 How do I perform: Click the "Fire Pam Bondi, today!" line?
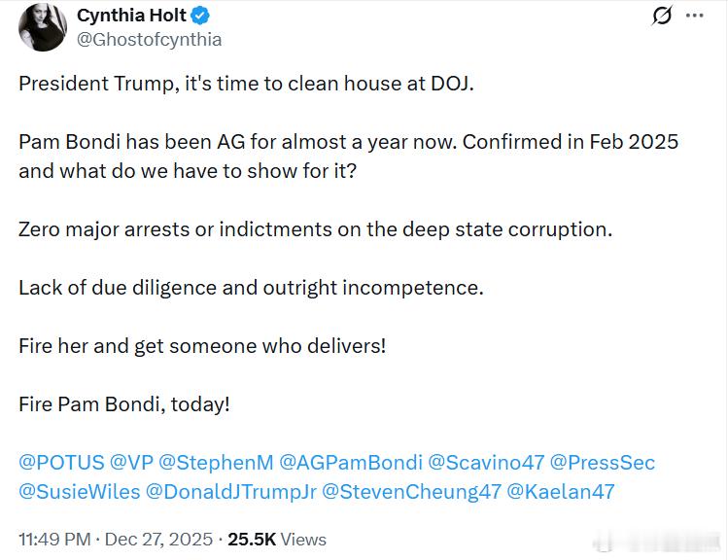(x=124, y=403)
